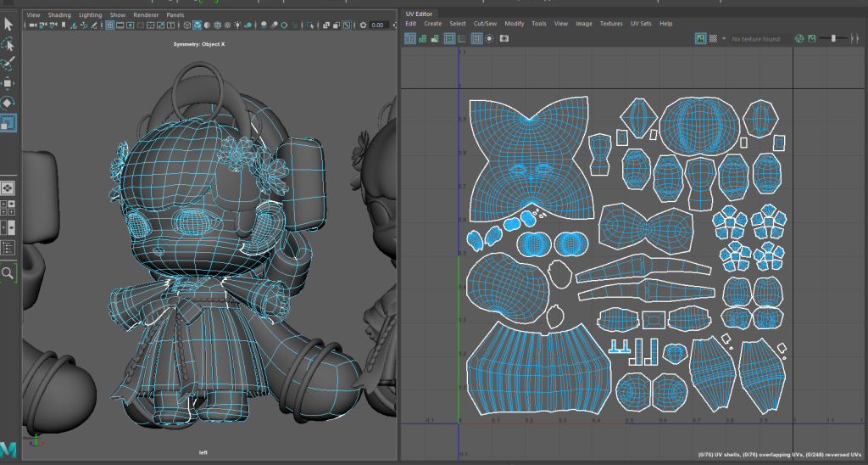Toggle the Multisample Anti-aliasing icon
Viewport: 868px width, 465px height.
pyautogui.click(x=284, y=25)
